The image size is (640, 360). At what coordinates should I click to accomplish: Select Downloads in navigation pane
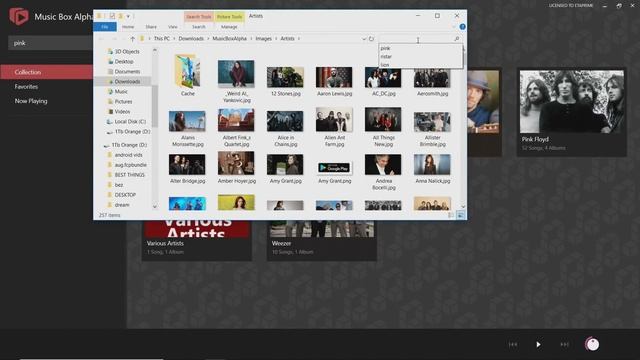pos(127,82)
